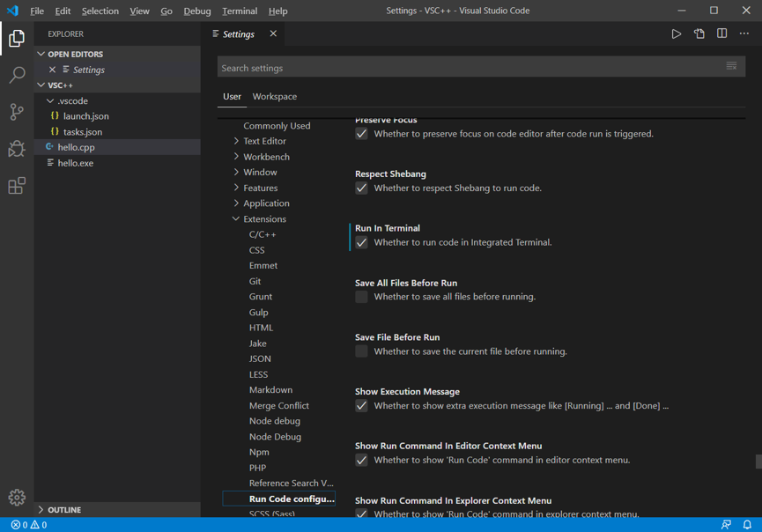Open the Terminal menu
This screenshot has height=532, width=762.
click(240, 11)
